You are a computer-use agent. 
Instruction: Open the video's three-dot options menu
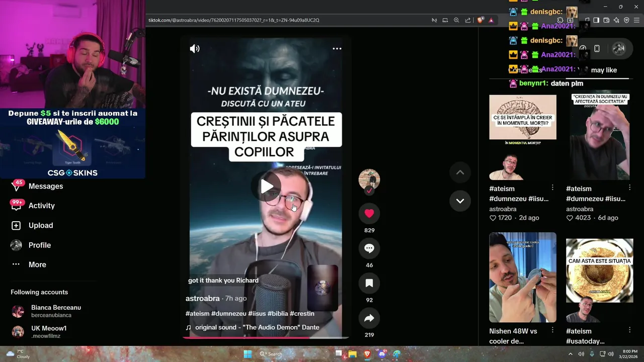point(337,49)
